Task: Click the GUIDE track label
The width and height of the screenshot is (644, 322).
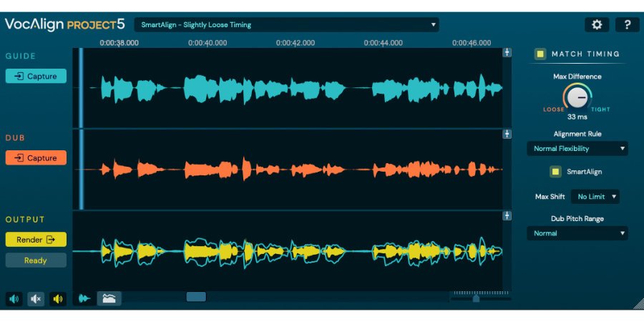Action: (x=21, y=57)
